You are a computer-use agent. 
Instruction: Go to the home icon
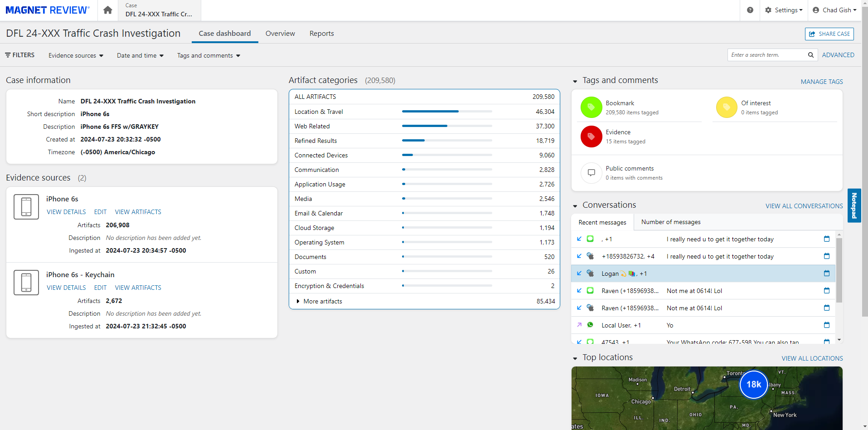107,10
